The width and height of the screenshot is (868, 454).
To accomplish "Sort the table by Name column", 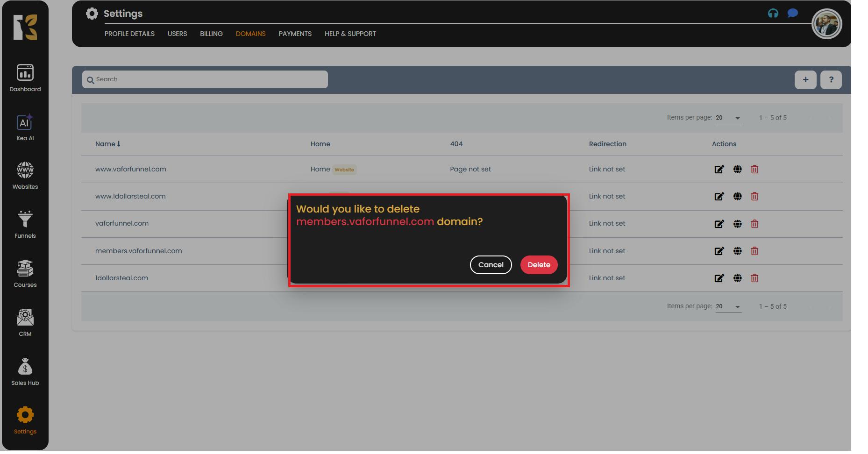I will pos(107,144).
